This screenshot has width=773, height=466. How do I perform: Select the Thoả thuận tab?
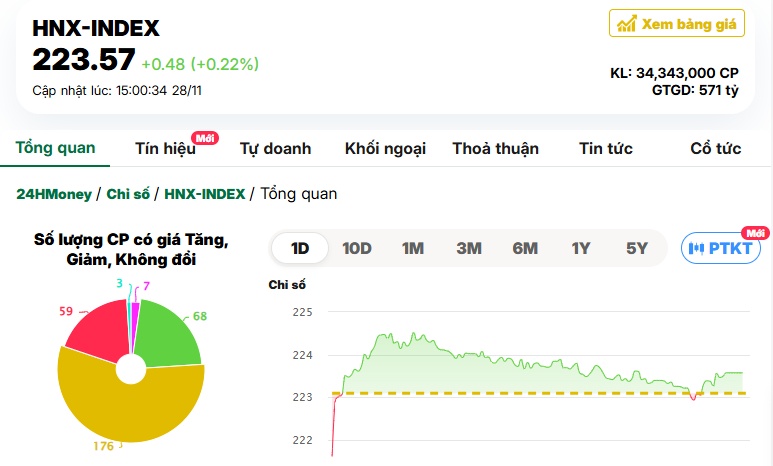495,149
